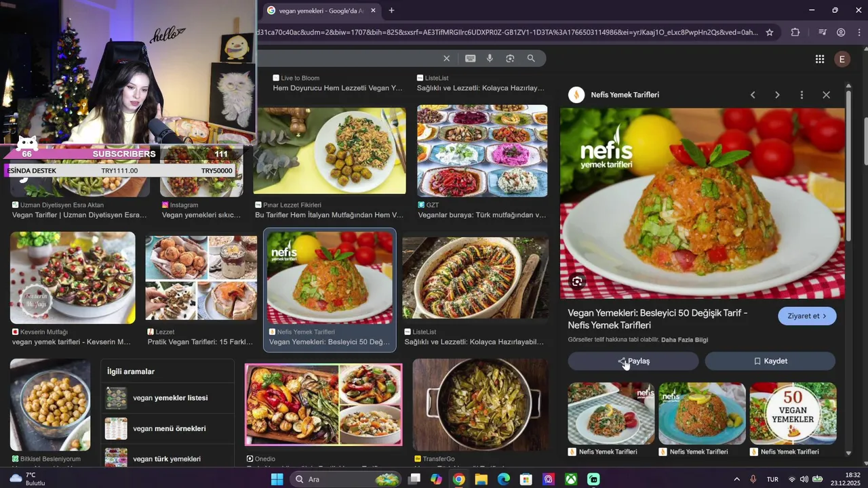This screenshot has height=488, width=868.
Task: Select related search vegan menü örnekleri
Action: click(x=167, y=428)
